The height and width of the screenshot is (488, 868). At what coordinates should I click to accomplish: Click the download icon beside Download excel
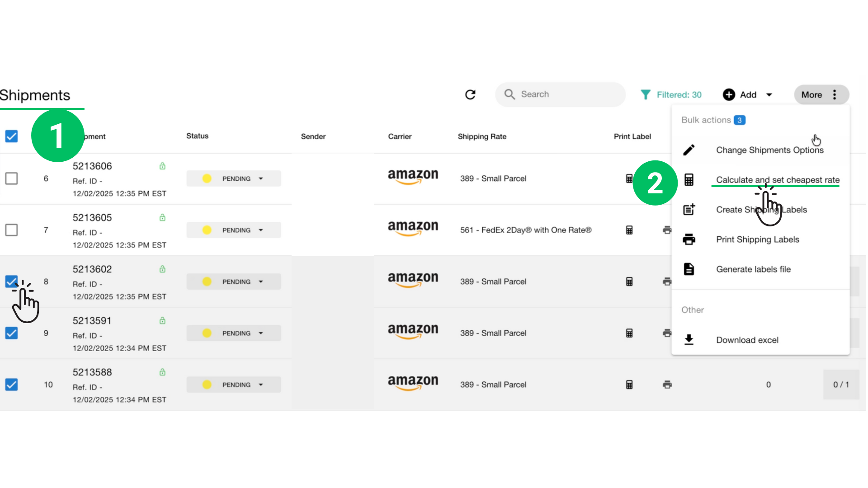point(689,340)
